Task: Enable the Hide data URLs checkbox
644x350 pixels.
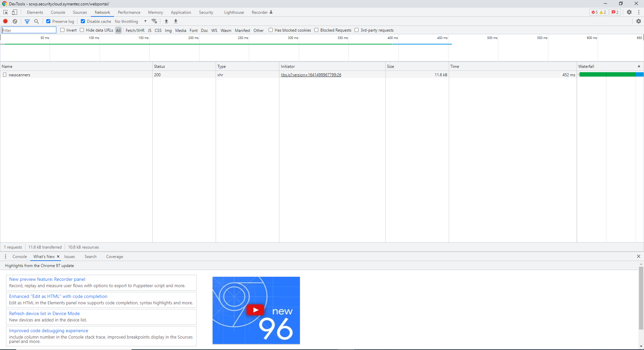Action: point(82,30)
